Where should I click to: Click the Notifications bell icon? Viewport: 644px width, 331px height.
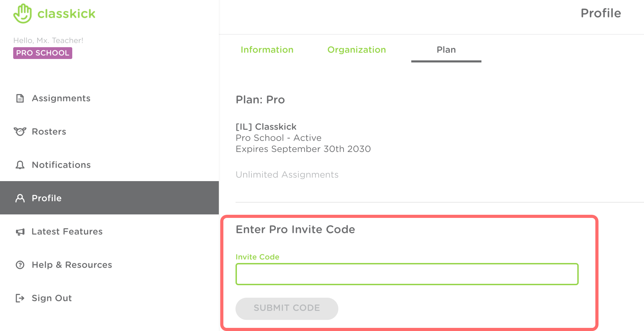[20, 165]
